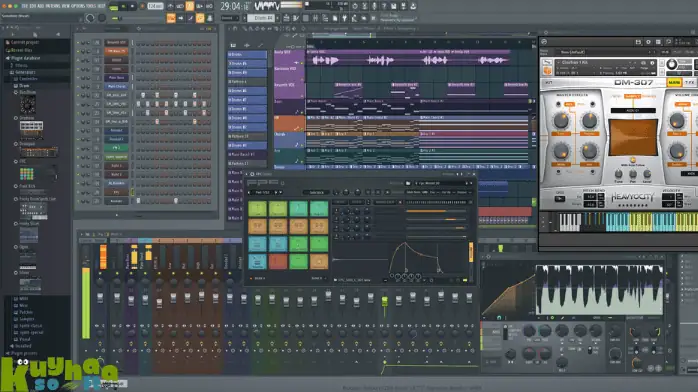This screenshot has width=698, height=392.
Task: Click the FPC thumbnail in the browser
Action: (26, 173)
